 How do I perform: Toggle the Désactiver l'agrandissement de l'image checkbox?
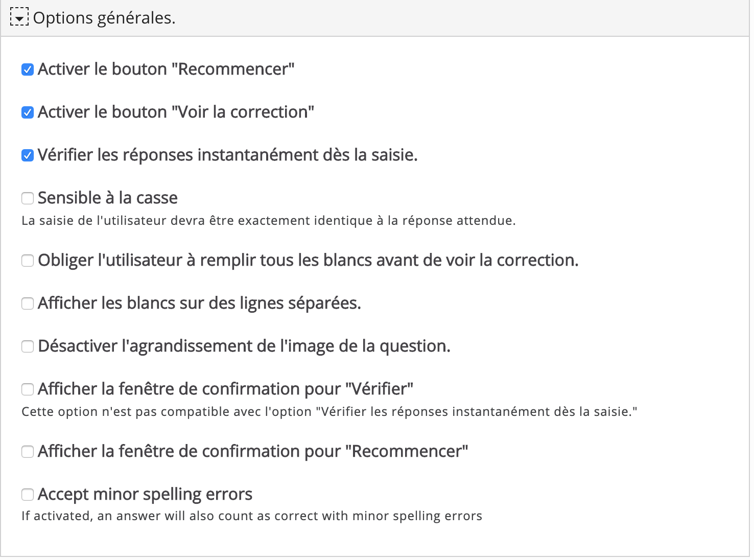[28, 346]
